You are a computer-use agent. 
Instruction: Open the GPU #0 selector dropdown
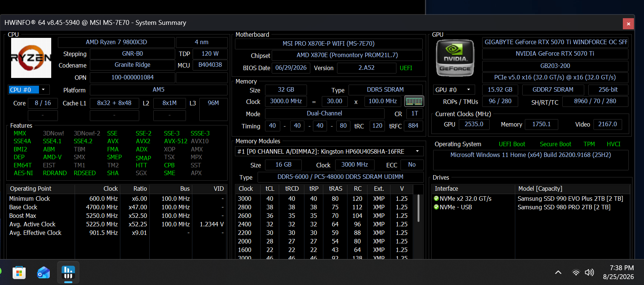tap(454, 90)
